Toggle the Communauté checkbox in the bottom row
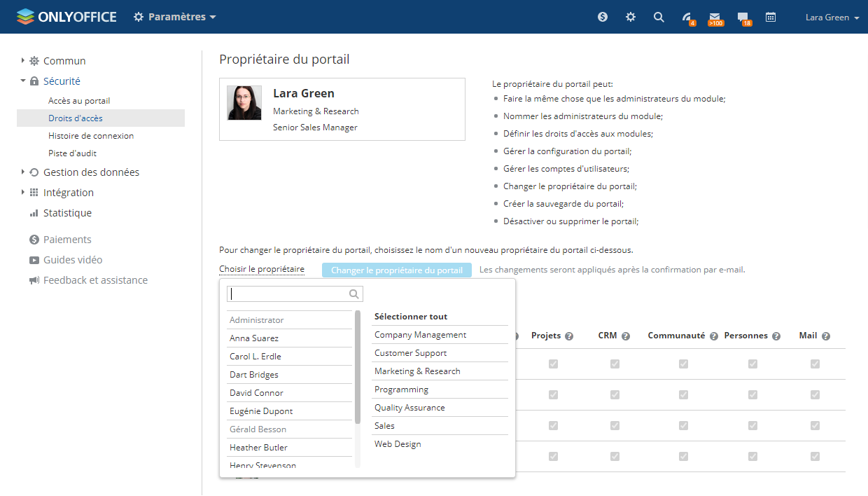Image resolution: width=868 pixels, height=496 pixels. tap(683, 457)
